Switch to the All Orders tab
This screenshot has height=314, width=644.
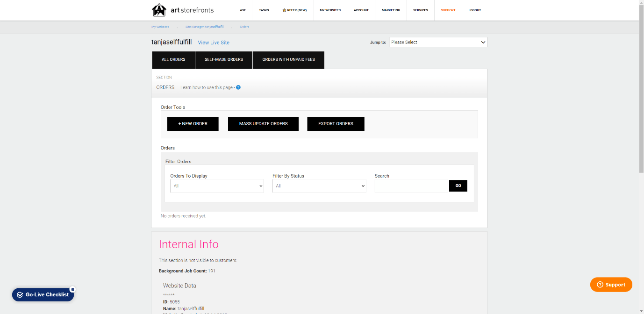pyautogui.click(x=173, y=60)
